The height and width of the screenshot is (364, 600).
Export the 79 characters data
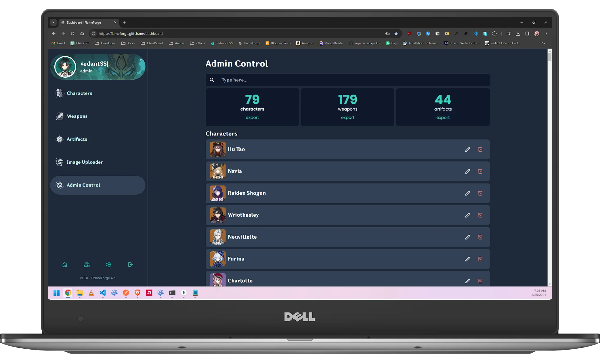(252, 118)
